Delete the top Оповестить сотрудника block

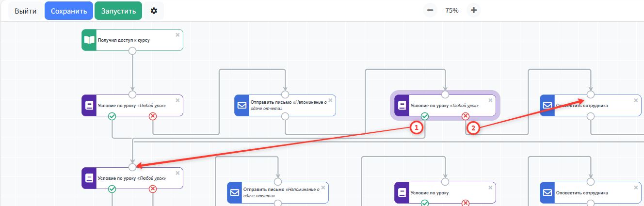click(636, 100)
